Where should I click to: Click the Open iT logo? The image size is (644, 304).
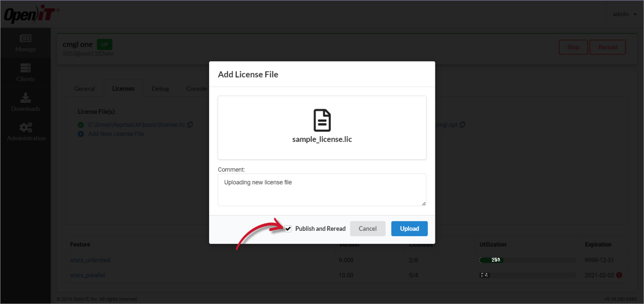31,15
